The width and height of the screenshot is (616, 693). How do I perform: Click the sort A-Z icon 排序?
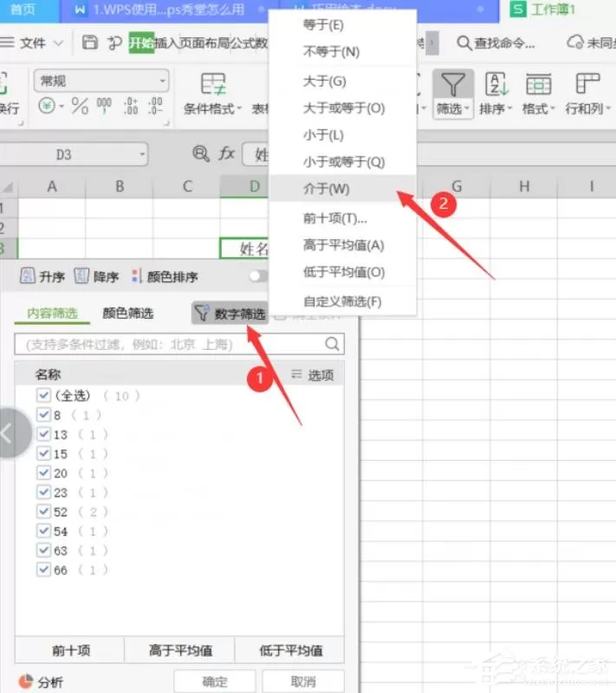click(496, 84)
